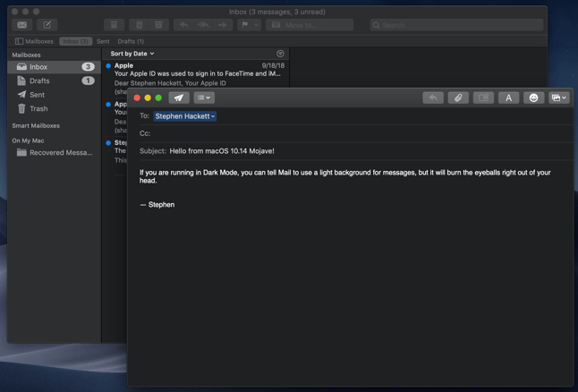Select Trash mailbox in the sidebar
578x392 pixels.
[55, 109]
